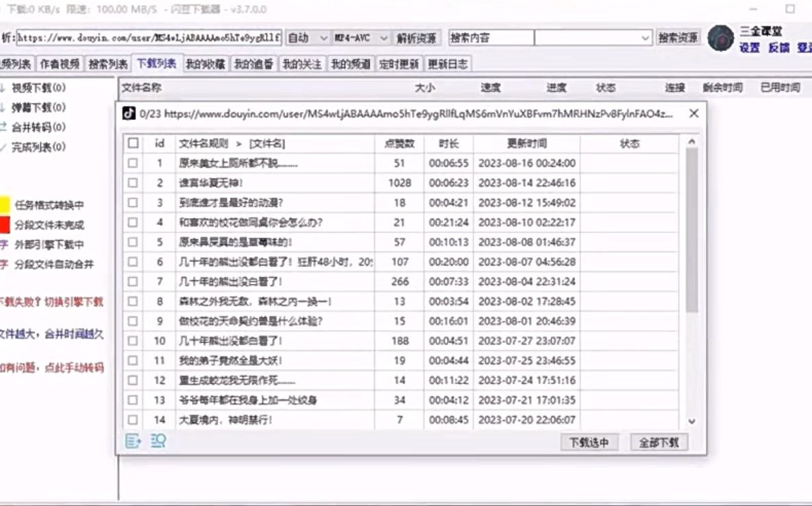Switch to the 更新日志 tab
The height and width of the screenshot is (506, 812).
coord(448,64)
